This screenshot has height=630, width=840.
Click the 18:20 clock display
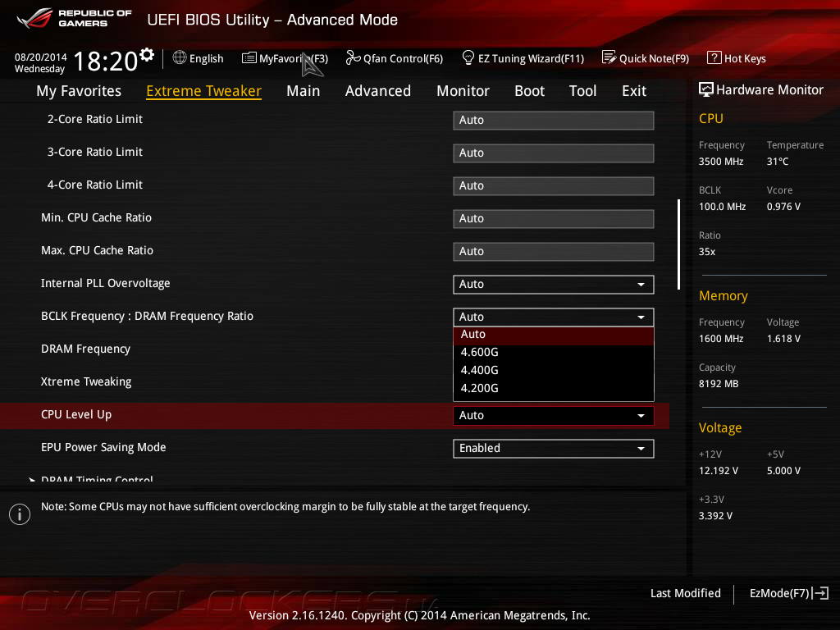(106, 61)
